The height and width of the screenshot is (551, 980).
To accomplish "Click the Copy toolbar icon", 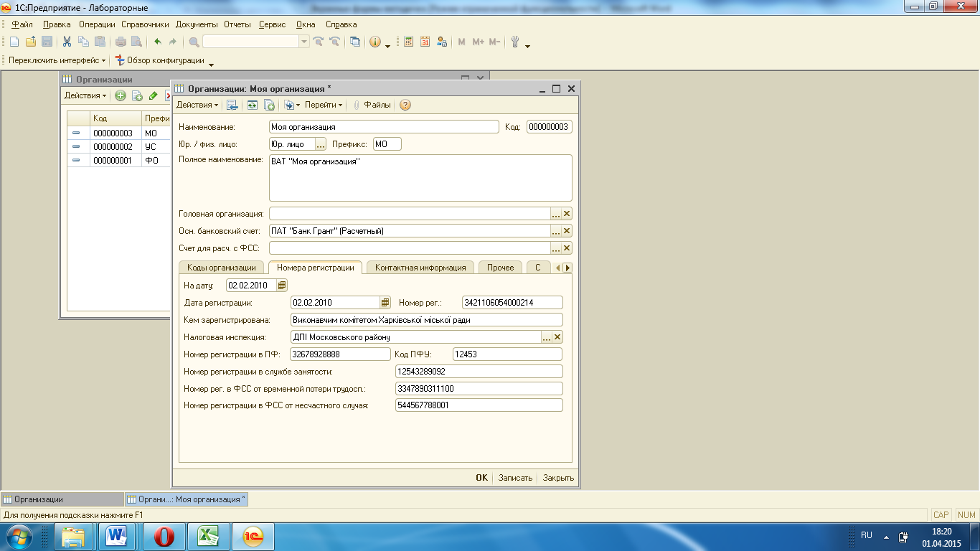I will coord(83,42).
